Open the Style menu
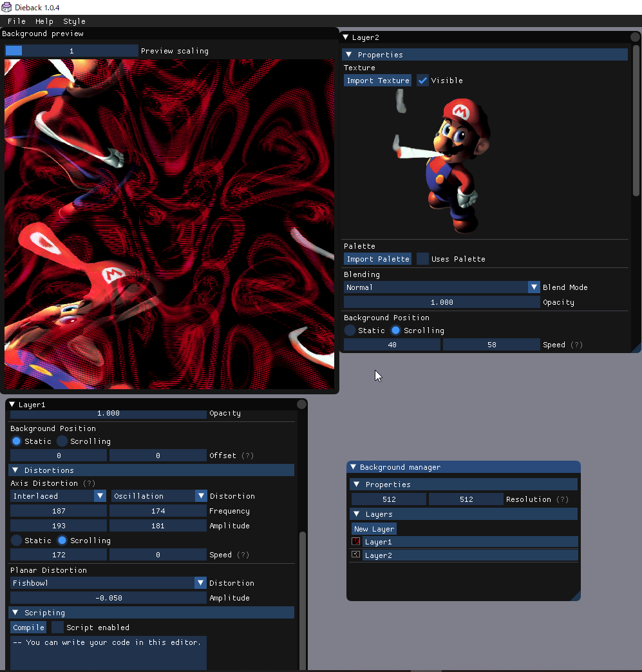Image resolution: width=642 pixels, height=672 pixels. pos(74,21)
